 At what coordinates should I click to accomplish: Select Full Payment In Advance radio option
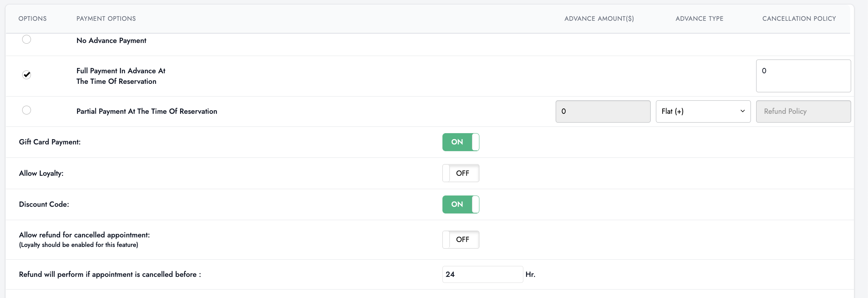pos(26,75)
